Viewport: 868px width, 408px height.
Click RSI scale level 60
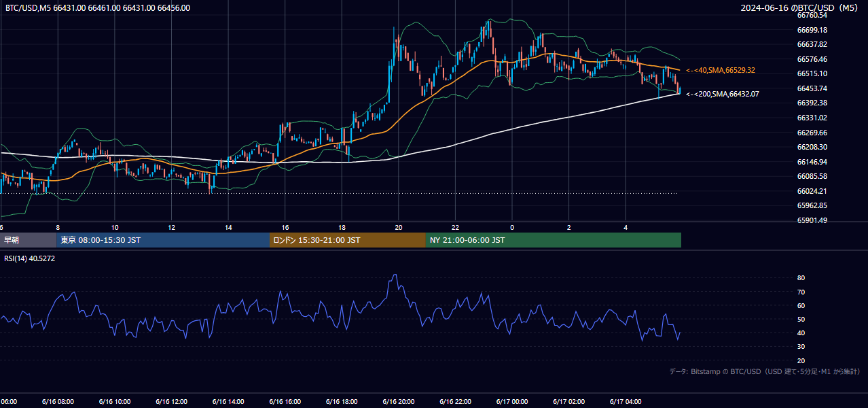point(801,305)
